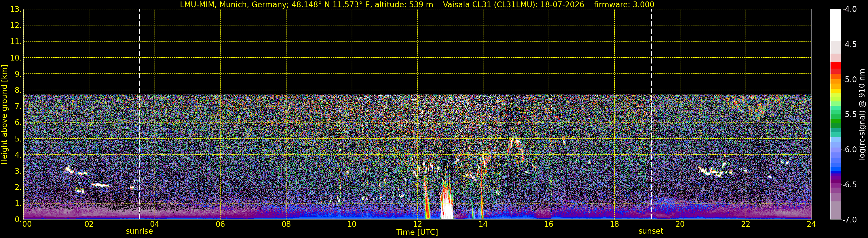868x238 pixels.
Task: Click the '5.' tick on the height axis
Action: (18, 139)
